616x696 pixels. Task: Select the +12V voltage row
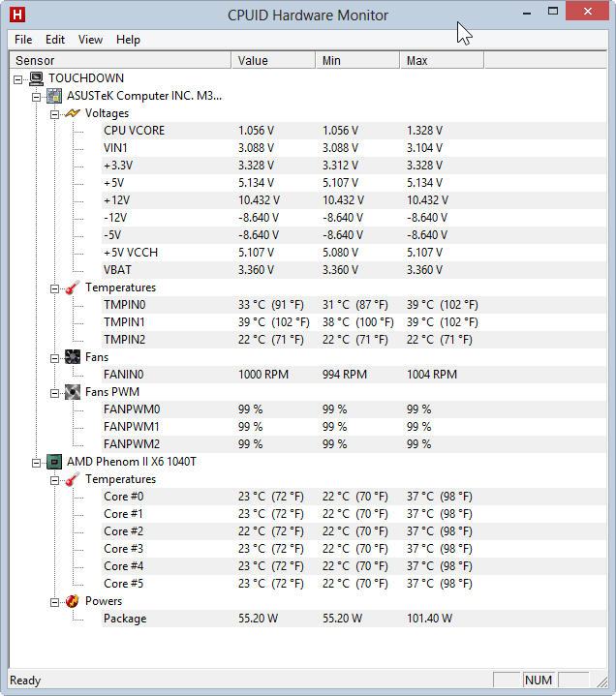coord(354,200)
